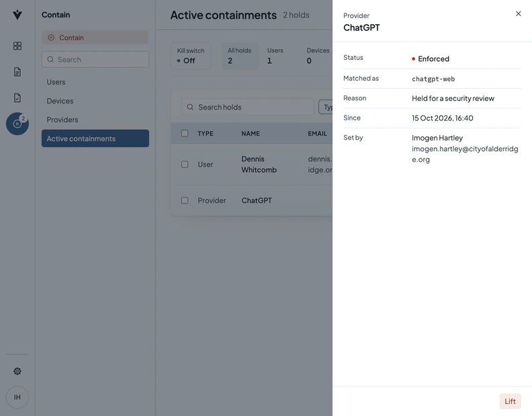532x416 pixels.
Task: Open the Type filter dropdown
Action: 326,107
